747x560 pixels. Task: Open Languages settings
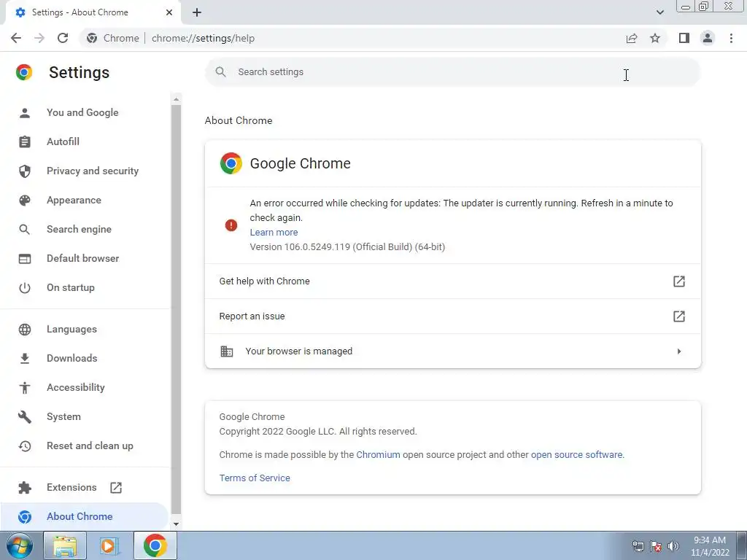point(71,329)
